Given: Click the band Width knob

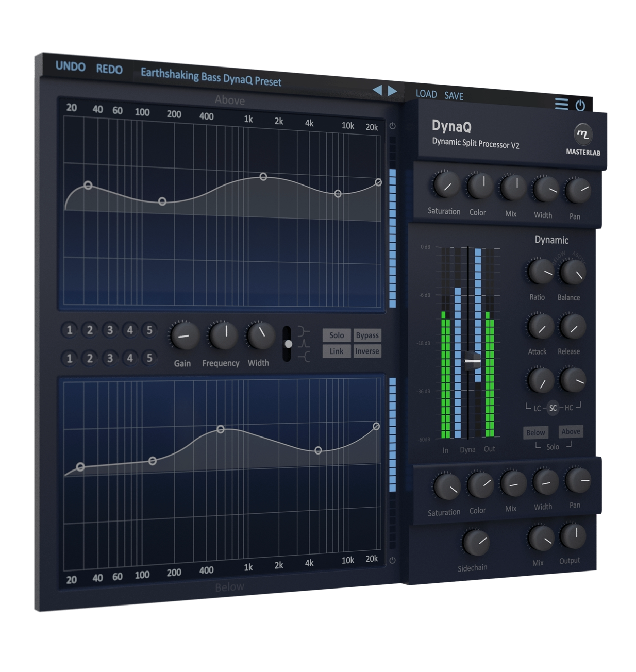Looking at the screenshot, I should [x=261, y=335].
